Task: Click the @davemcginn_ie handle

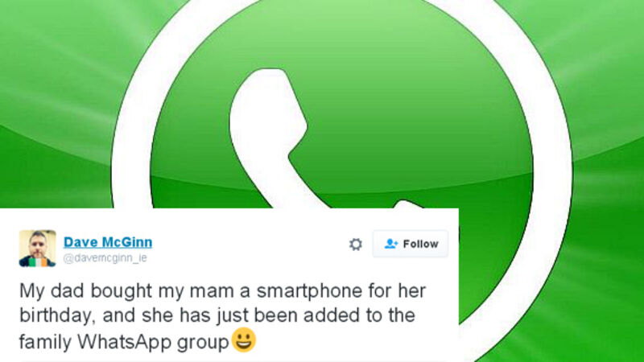Action: click(105, 258)
